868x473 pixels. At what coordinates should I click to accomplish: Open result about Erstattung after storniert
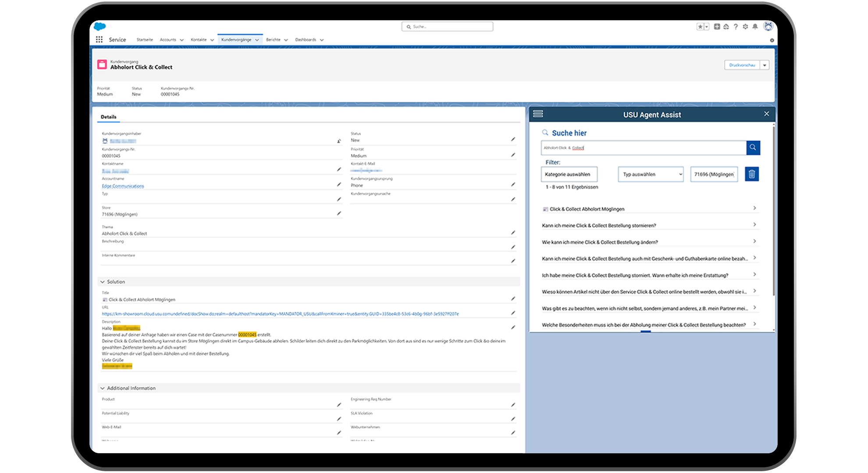coord(650,275)
